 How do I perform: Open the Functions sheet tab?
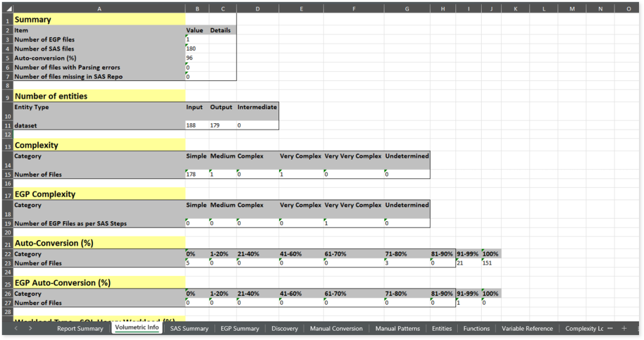[x=476, y=328]
